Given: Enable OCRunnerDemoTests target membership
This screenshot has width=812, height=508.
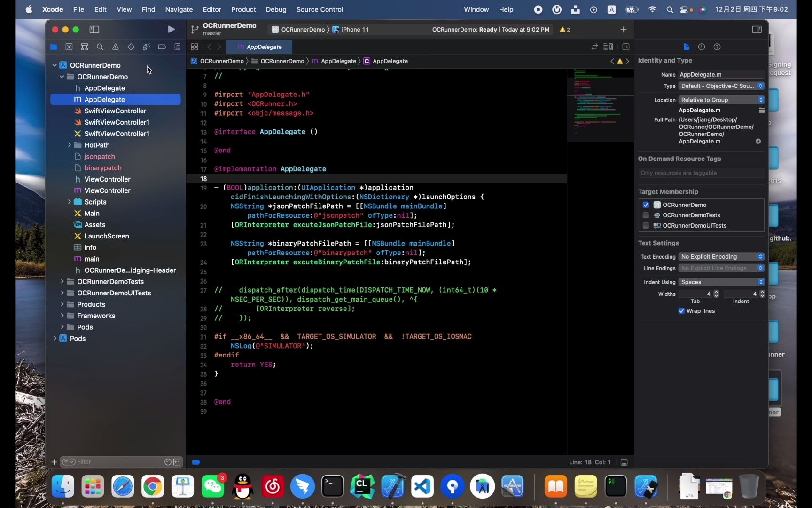Looking at the screenshot, I should tap(646, 215).
